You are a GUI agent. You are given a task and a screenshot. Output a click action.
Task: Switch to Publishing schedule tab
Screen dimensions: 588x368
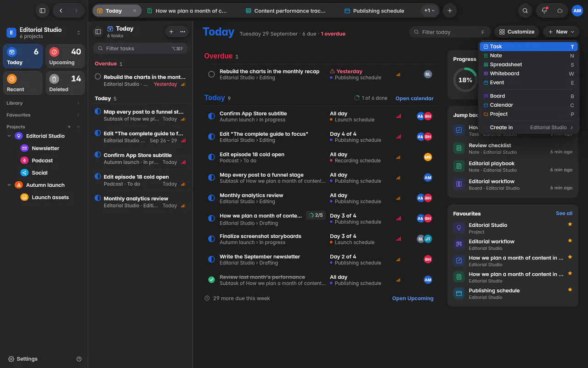(374, 11)
